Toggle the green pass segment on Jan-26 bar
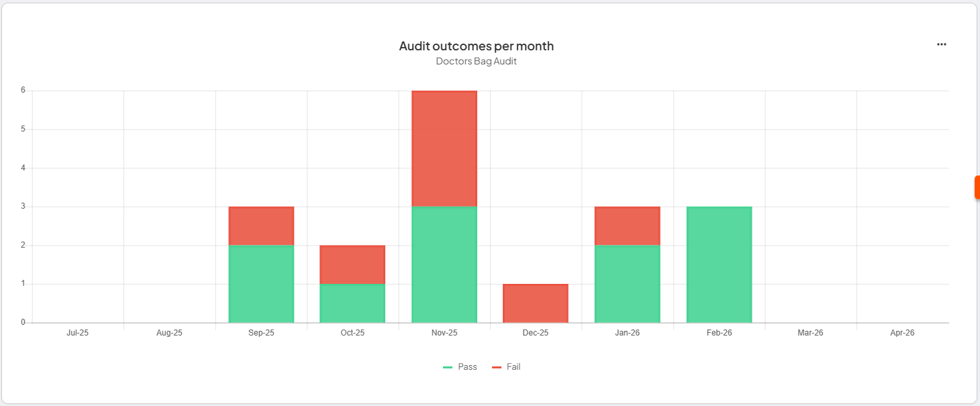Screen dimensions: 980x406 point(627,282)
